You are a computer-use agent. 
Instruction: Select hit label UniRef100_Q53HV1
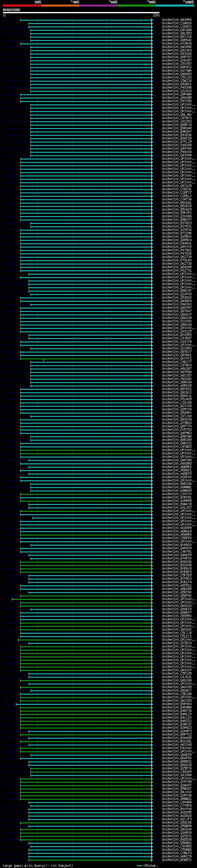point(176,355)
